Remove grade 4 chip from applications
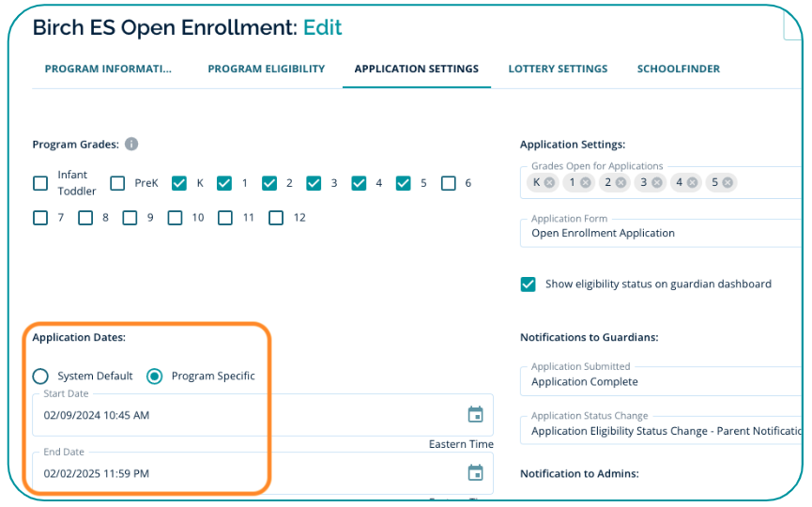 (x=693, y=183)
